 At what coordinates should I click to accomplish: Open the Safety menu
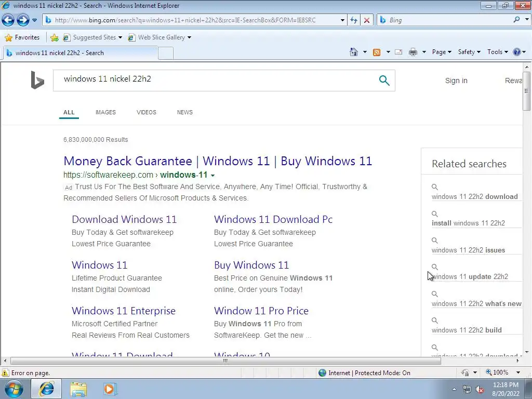coord(469,52)
